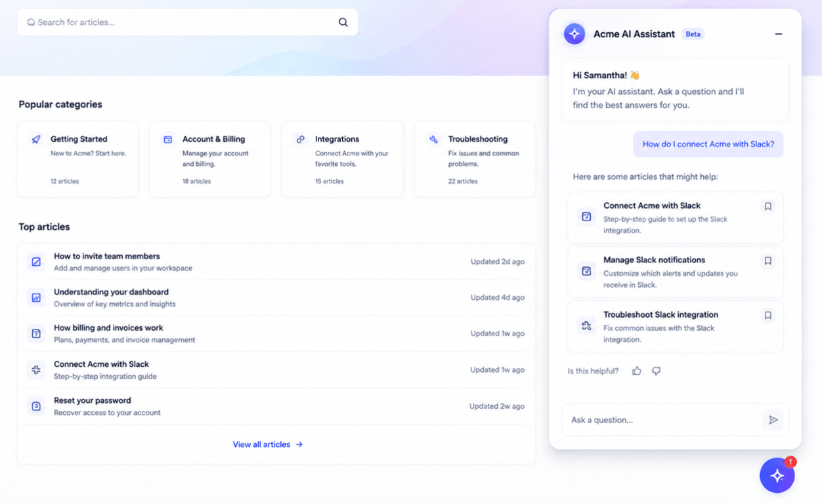Screen dimensions: 822x504
Task: Send the question with the arrow icon
Action: point(773,420)
